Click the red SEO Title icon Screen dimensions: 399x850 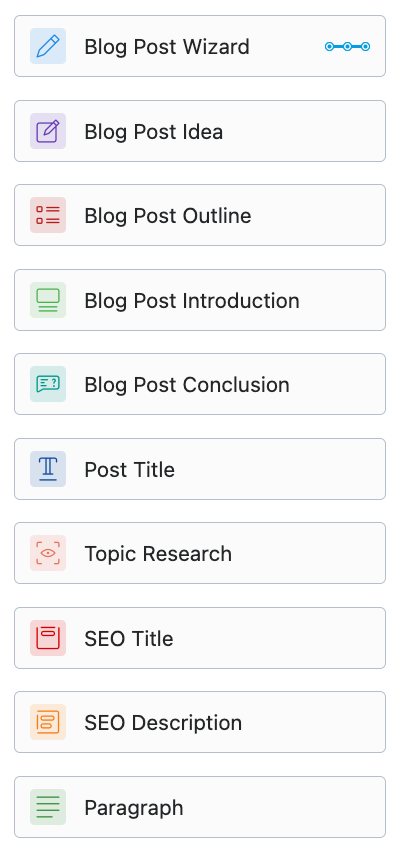48,638
